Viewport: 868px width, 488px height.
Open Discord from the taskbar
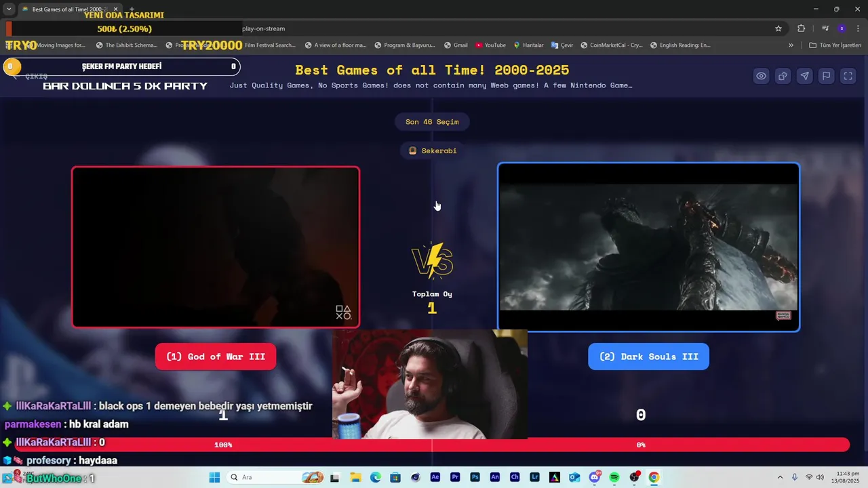(595, 477)
